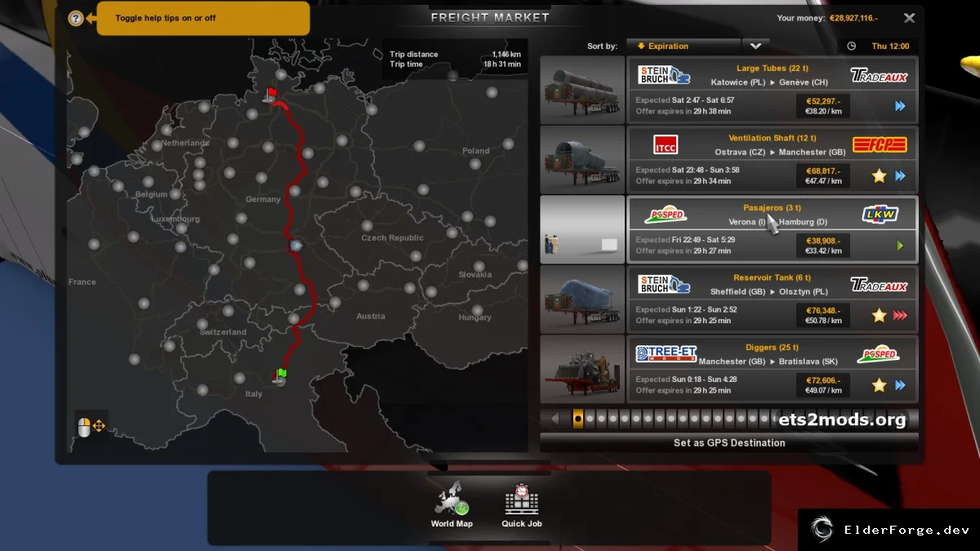Select the highlighted first page dot in pagination
Viewport: 980px width, 551px height.
[x=578, y=419]
